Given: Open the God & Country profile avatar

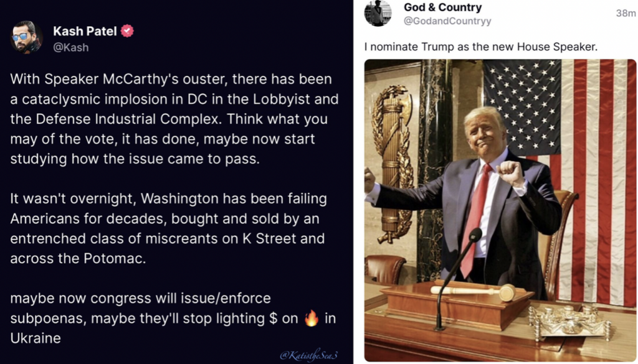Looking at the screenshot, I should (378, 14).
